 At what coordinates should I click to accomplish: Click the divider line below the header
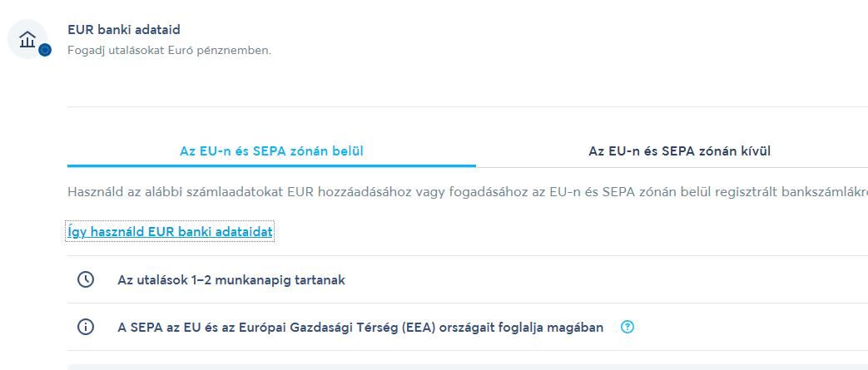click(466, 106)
